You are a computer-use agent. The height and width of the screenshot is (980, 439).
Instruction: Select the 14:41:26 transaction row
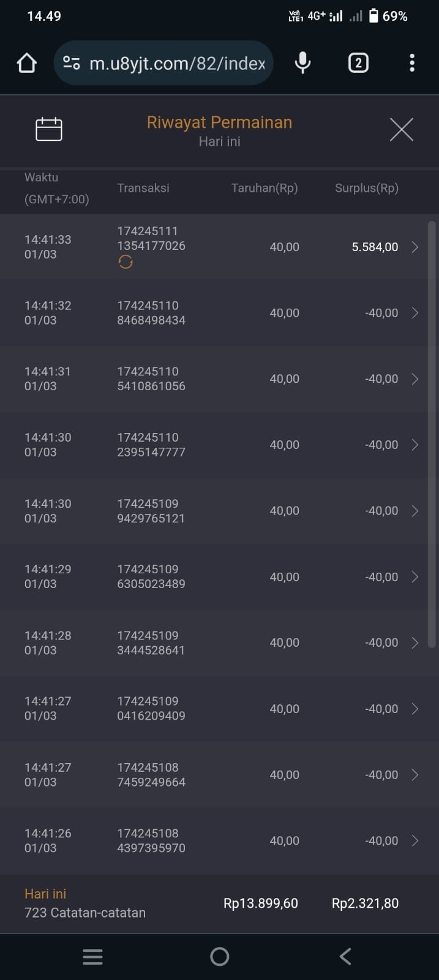point(214,840)
